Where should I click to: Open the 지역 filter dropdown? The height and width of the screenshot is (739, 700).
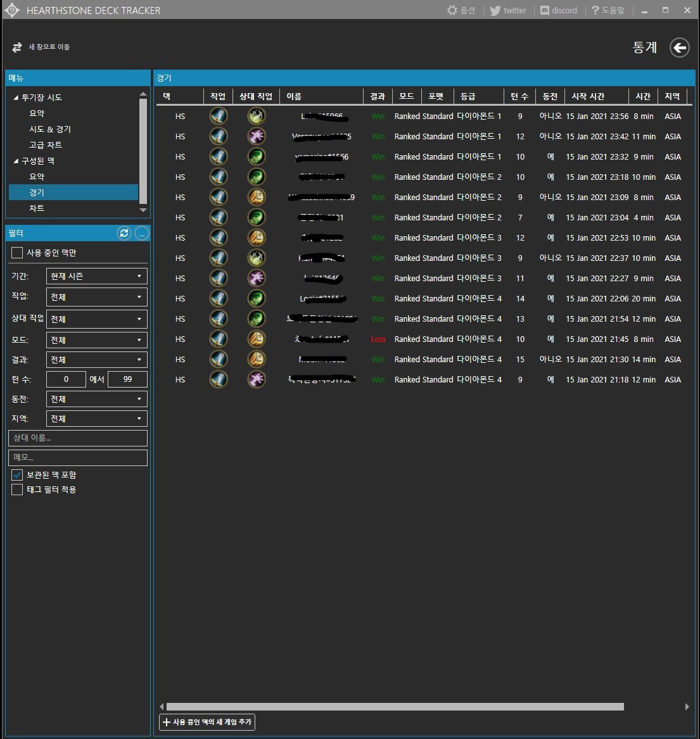click(97, 419)
